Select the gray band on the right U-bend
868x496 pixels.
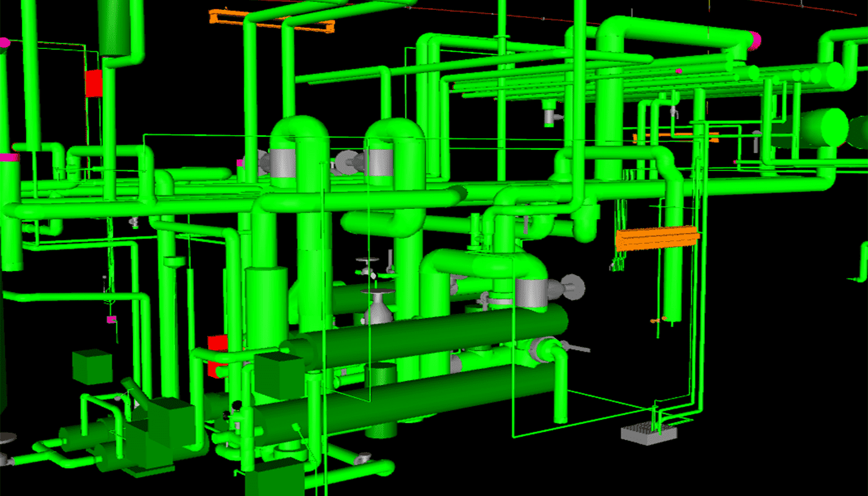click(379, 163)
